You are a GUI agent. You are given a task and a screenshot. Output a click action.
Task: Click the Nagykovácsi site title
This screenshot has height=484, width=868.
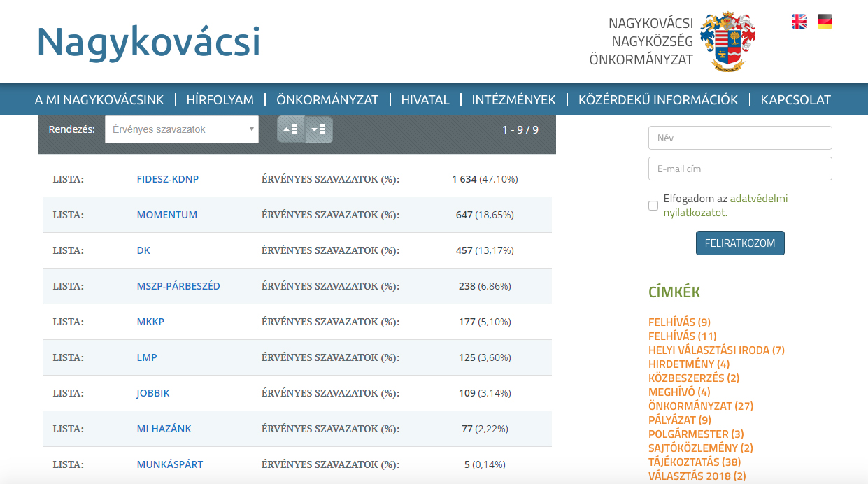[x=148, y=42]
